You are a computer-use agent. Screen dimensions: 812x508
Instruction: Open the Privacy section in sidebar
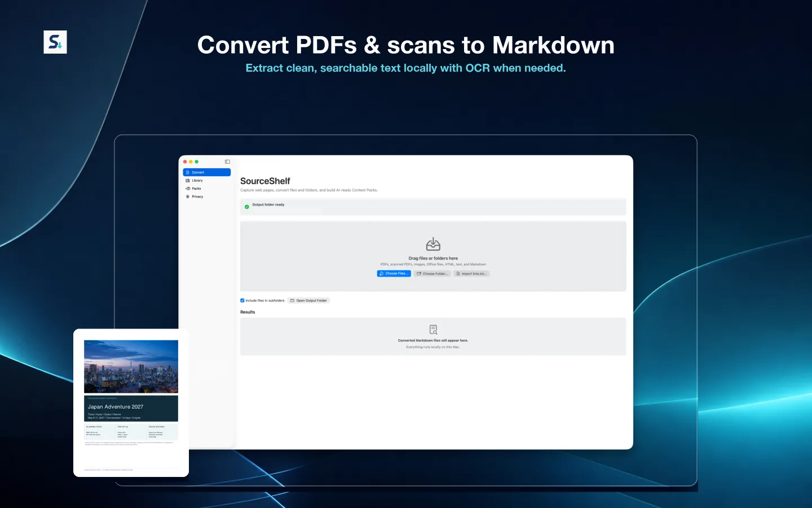click(207, 196)
